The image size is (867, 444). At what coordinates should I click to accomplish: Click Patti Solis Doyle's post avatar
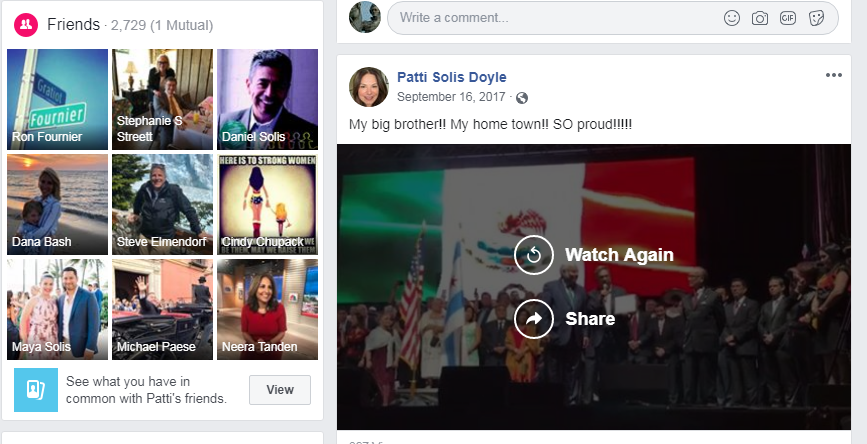[368, 87]
